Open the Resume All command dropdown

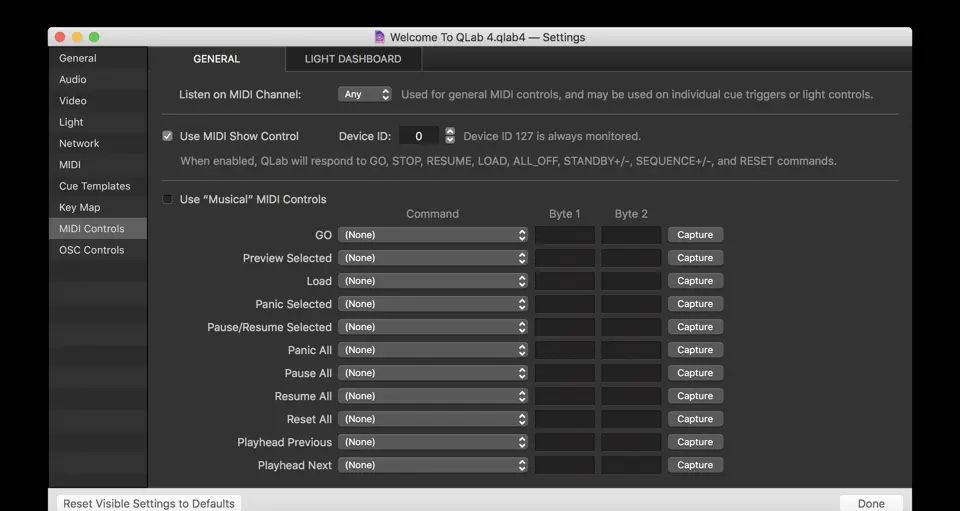433,396
